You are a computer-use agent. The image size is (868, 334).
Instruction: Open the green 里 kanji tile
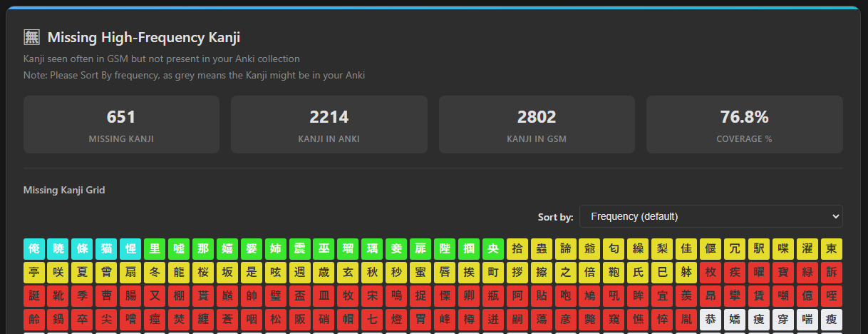[155, 249]
